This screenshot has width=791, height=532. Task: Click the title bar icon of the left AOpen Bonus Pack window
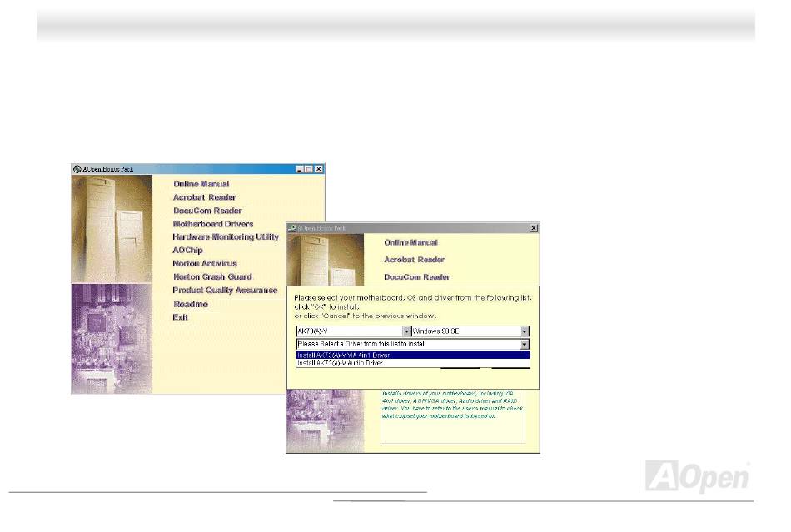coord(77,169)
